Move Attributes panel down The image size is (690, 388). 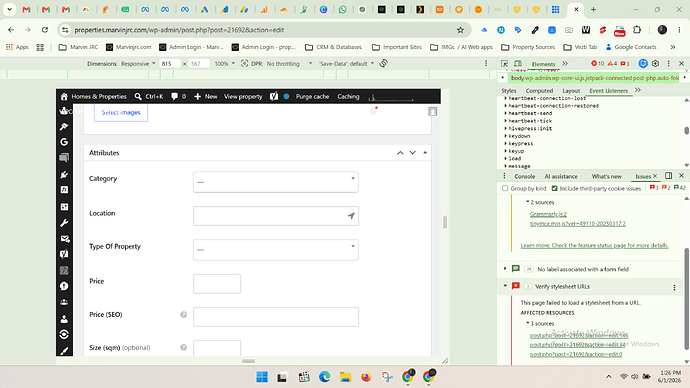412,153
